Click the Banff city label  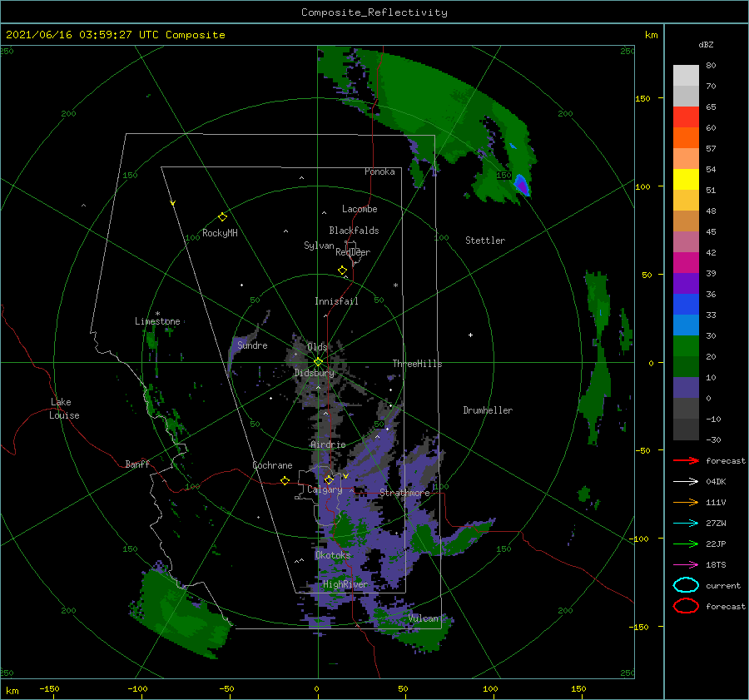137,464
